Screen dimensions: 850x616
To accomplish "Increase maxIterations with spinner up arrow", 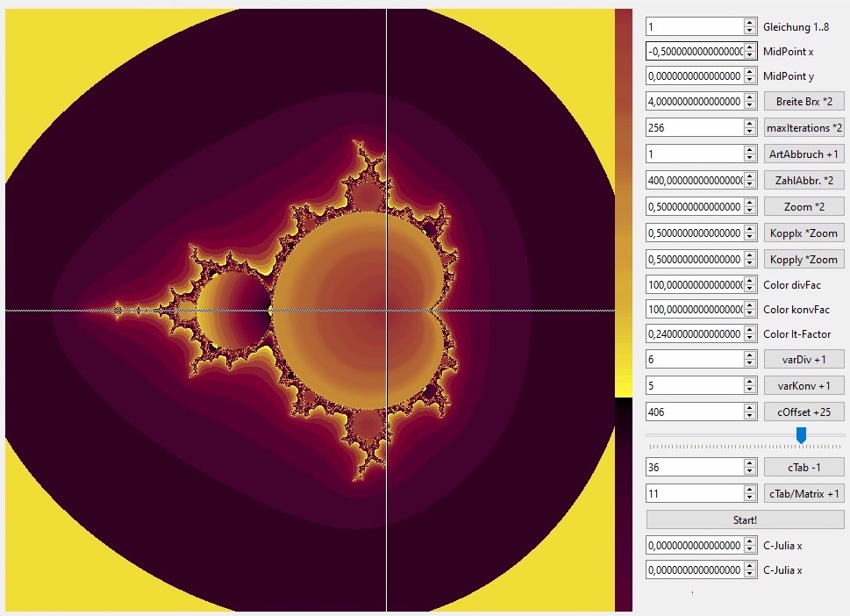I will click(750, 124).
